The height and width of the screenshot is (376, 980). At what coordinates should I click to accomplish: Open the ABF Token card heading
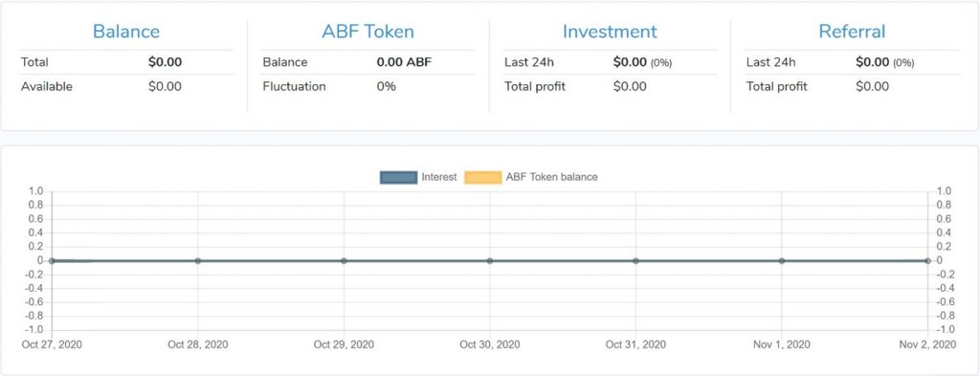click(x=367, y=32)
